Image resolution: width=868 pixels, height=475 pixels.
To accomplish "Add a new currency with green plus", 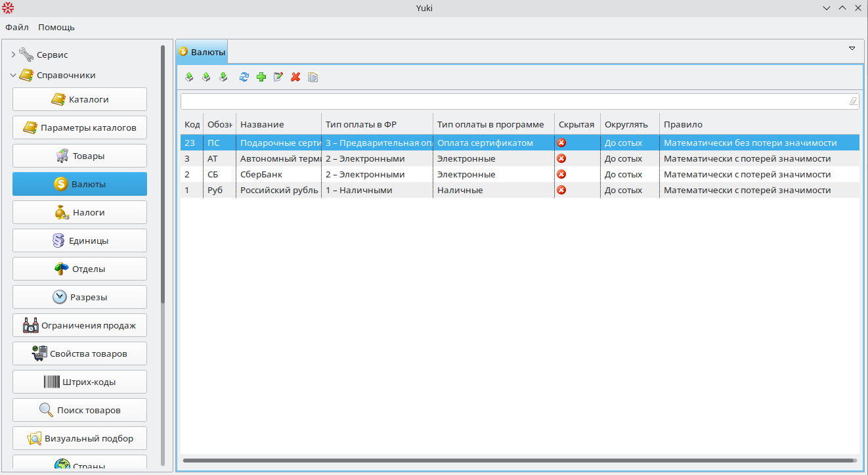I will coord(261,77).
